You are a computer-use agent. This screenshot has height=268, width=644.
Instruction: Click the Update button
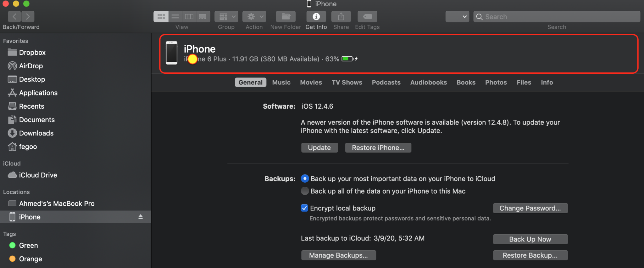[x=319, y=148]
